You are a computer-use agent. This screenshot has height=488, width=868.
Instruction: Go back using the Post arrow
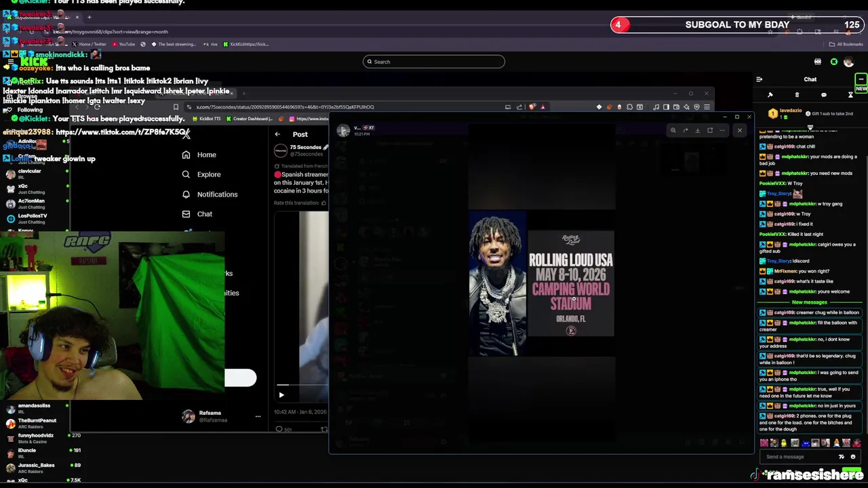coord(277,134)
